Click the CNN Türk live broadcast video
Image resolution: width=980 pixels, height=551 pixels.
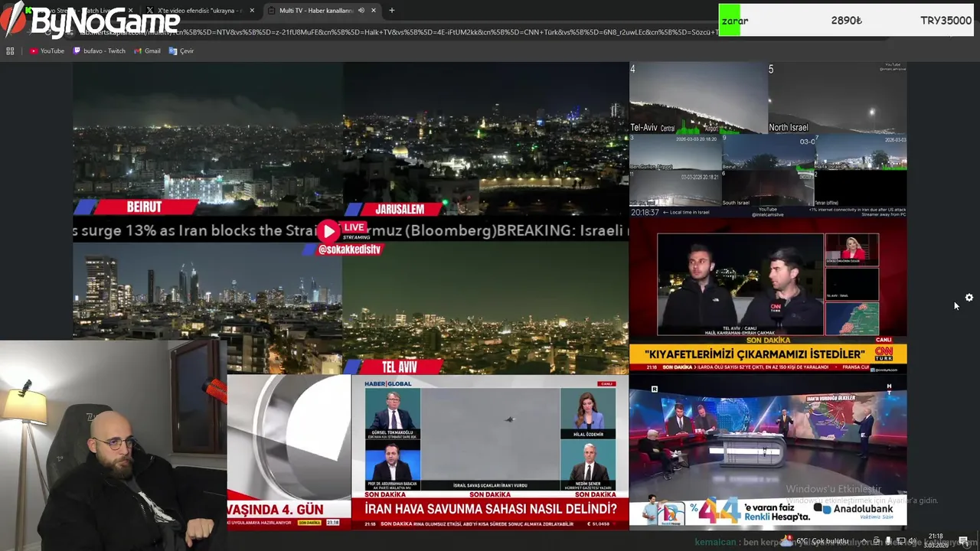coord(768,295)
